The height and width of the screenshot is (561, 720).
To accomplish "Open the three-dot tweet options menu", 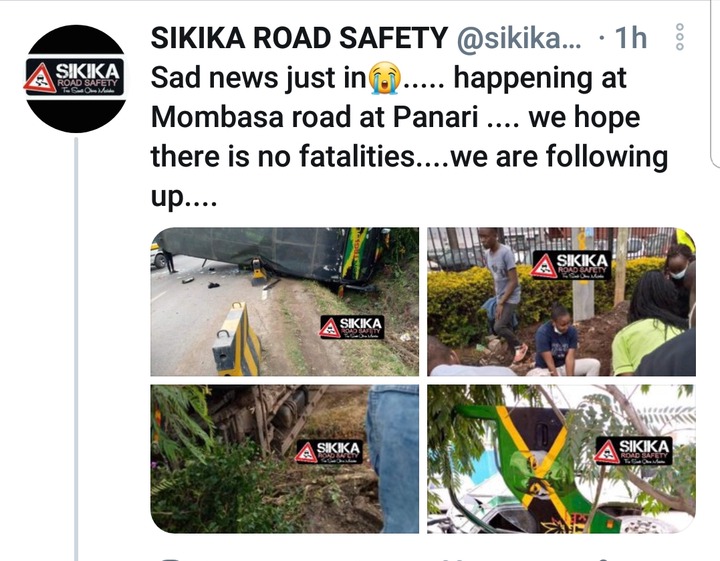I will click(680, 37).
